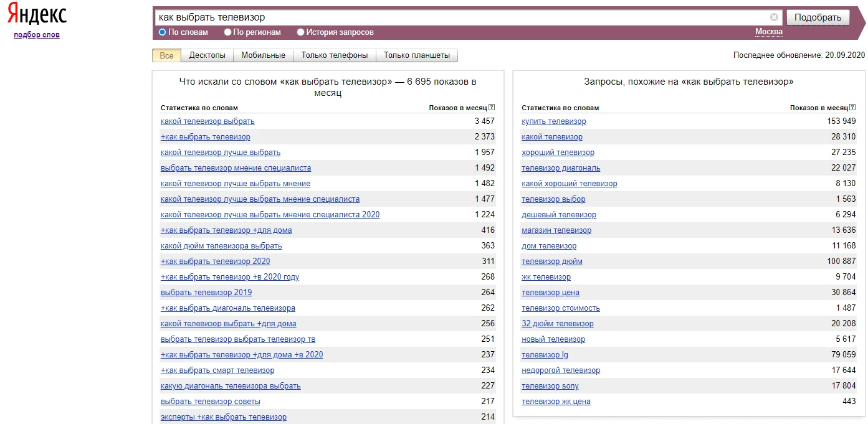
Task: Open the 'Москва' region selector
Action: [768, 32]
